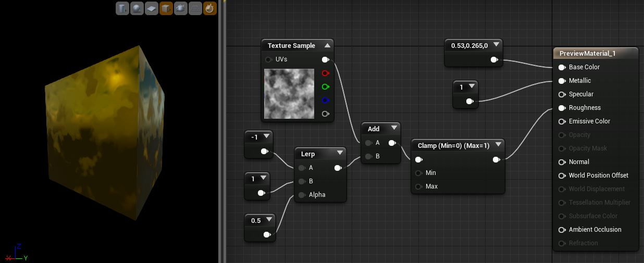
Task: Click output pin of the 0.5 constant node
Action: click(x=267, y=234)
